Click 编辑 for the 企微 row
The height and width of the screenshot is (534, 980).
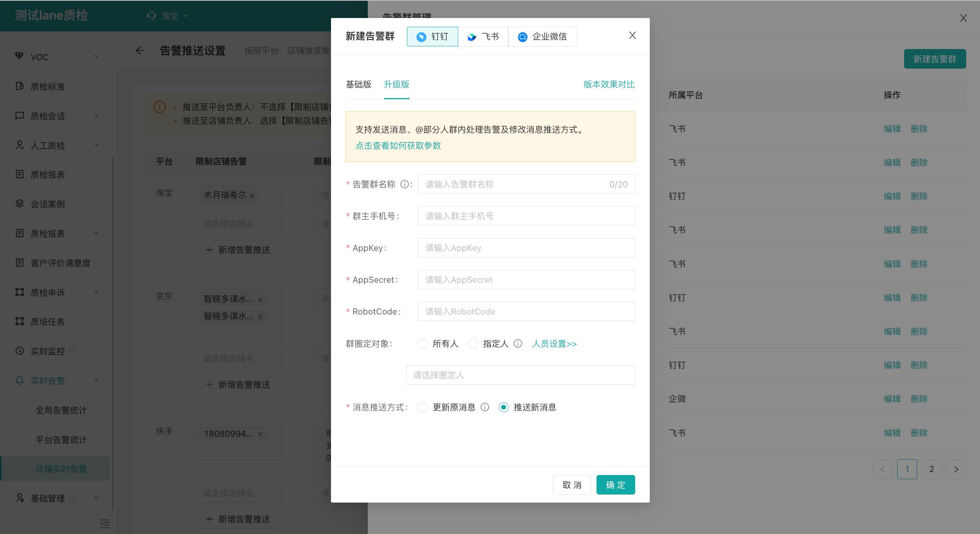(892, 399)
